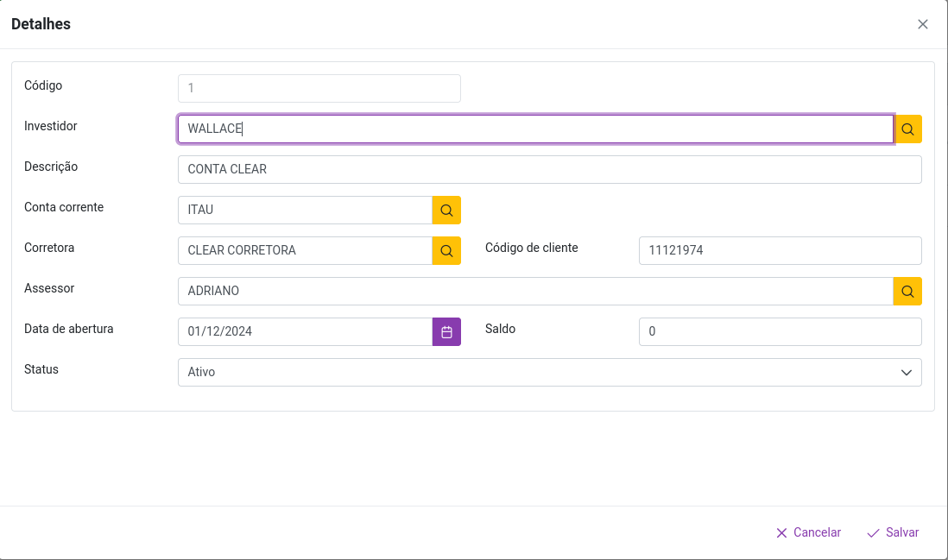Search brokers with Corretora lookup icon
948x560 pixels.
point(446,250)
